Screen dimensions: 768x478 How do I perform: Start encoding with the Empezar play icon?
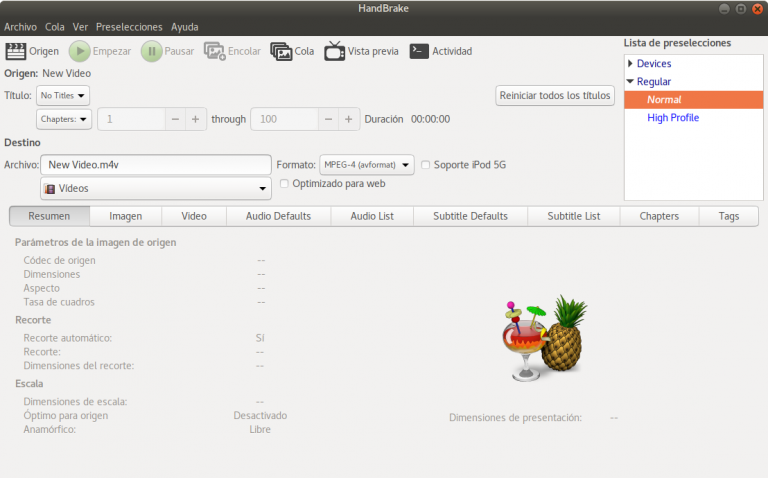coord(79,51)
